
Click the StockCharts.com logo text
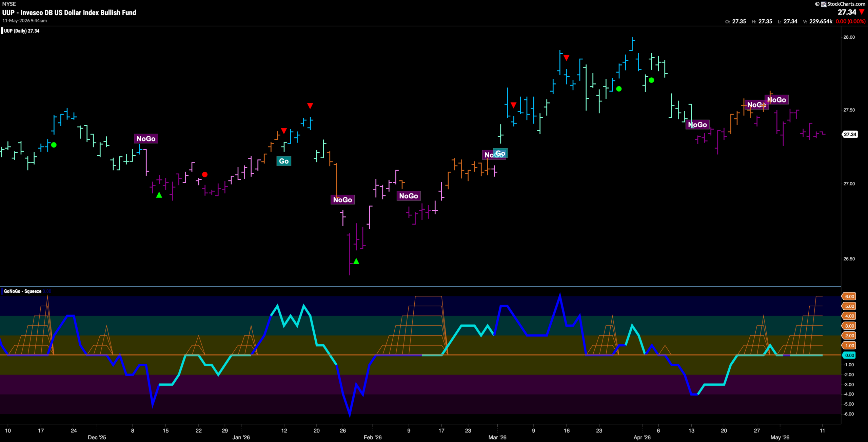846,4
